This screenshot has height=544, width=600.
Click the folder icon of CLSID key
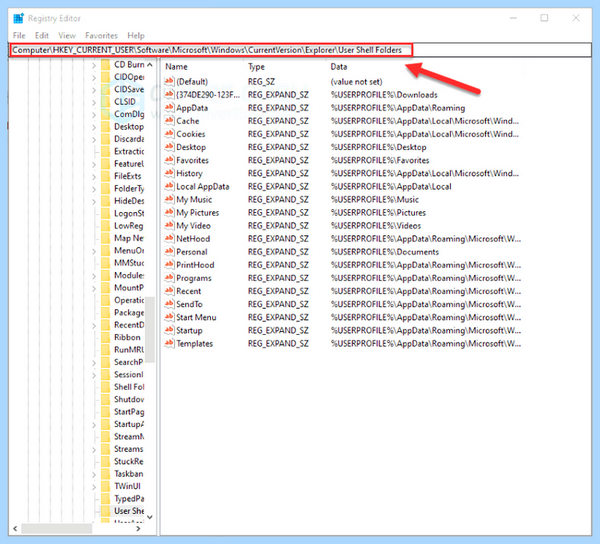106,102
